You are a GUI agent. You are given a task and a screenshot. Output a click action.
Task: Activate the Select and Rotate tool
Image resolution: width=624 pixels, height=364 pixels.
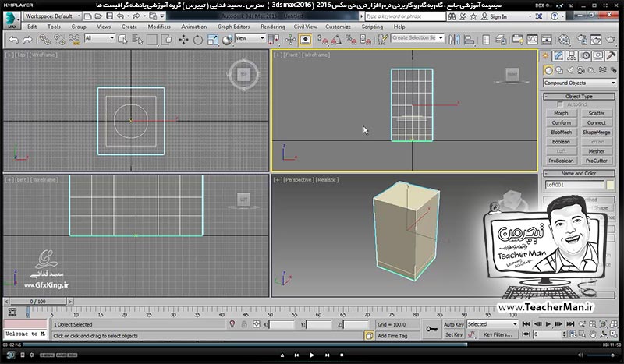(198, 40)
